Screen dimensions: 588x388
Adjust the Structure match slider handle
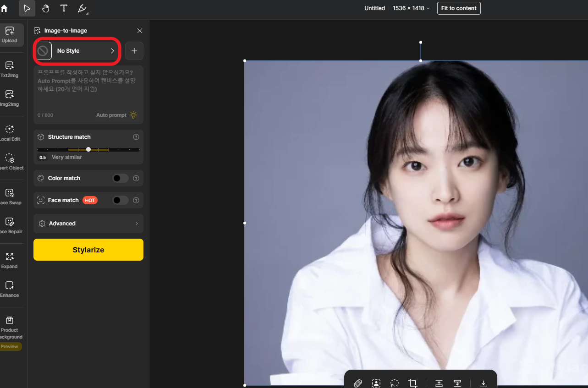pyautogui.click(x=88, y=149)
